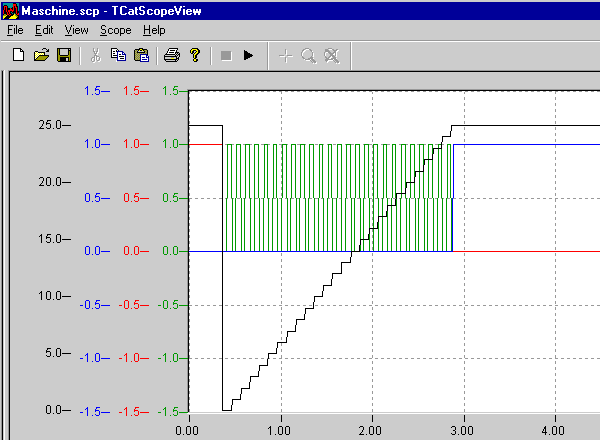The height and width of the screenshot is (440, 600).
Task: Open the Scope menu
Action: tap(116, 30)
